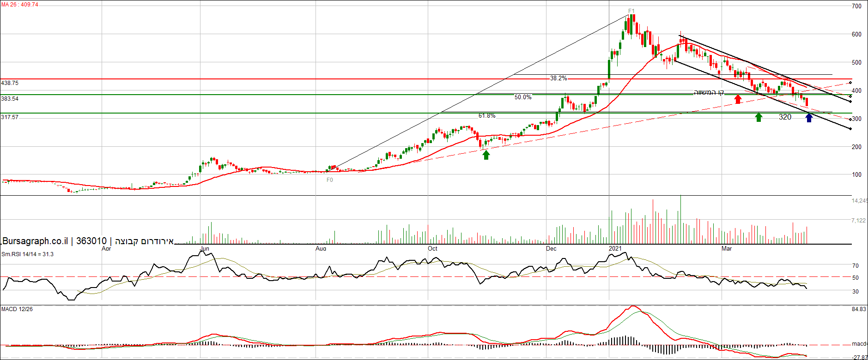Click the red up arrow below the Hebrew label
Viewport: 868px width, 360px height.
738,99
